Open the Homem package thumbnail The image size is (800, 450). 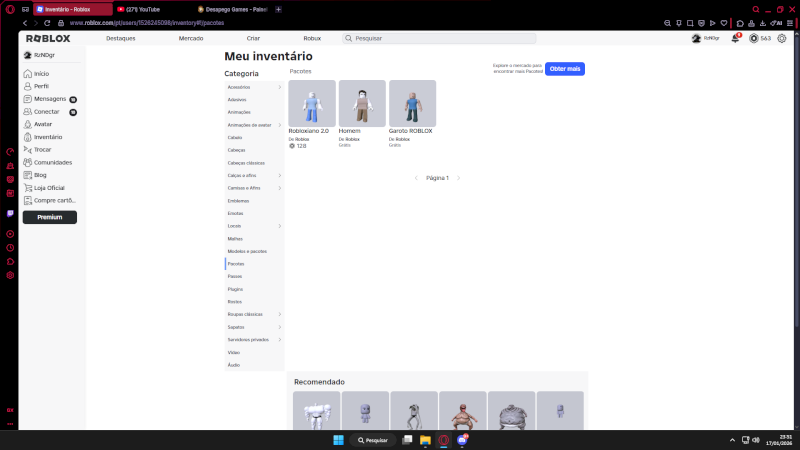[x=362, y=104]
